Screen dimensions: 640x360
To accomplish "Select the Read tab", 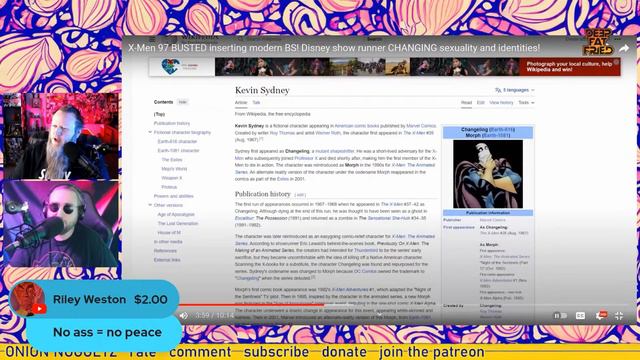I will [467, 103].
